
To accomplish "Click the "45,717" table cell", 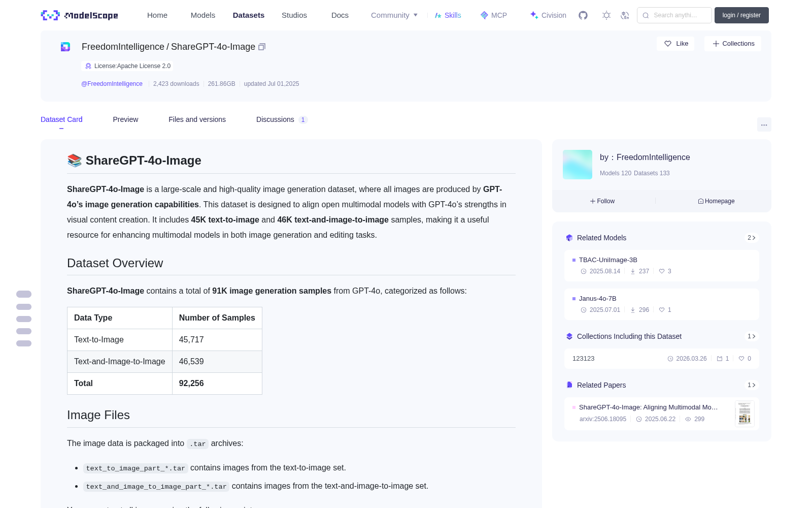I will (x=217, y=340).
